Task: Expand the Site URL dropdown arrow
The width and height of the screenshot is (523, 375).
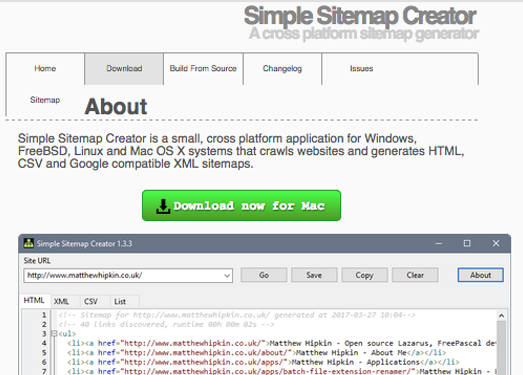Action: [x=227, y=276]
